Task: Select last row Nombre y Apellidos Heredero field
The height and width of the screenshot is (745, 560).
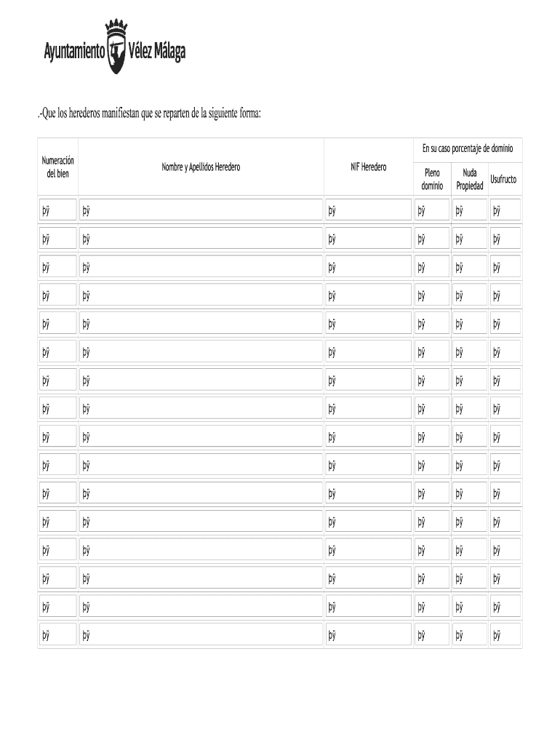Action: click(x=201, y=635)
